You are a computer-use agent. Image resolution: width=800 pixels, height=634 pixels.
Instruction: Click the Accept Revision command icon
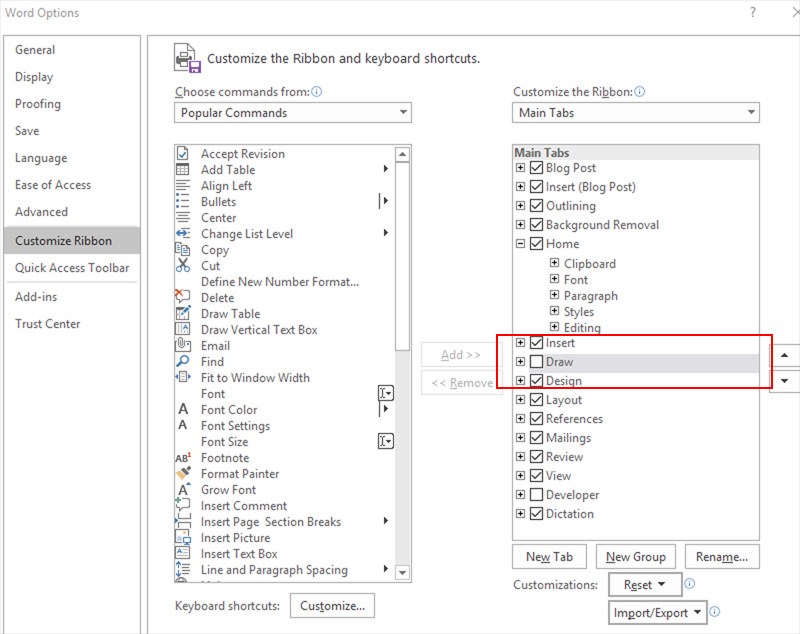(183, 154)
